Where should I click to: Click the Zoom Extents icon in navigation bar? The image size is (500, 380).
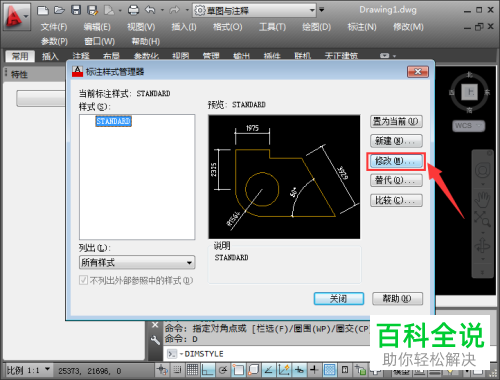pos(482,219)
